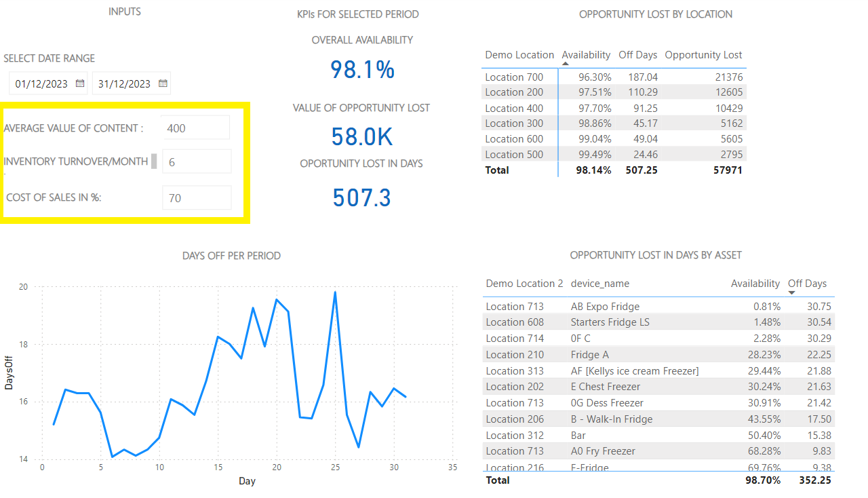Click the 58.0K opportunity lost KPI
This screenshot has width=868, height=498.
(362, 137)
